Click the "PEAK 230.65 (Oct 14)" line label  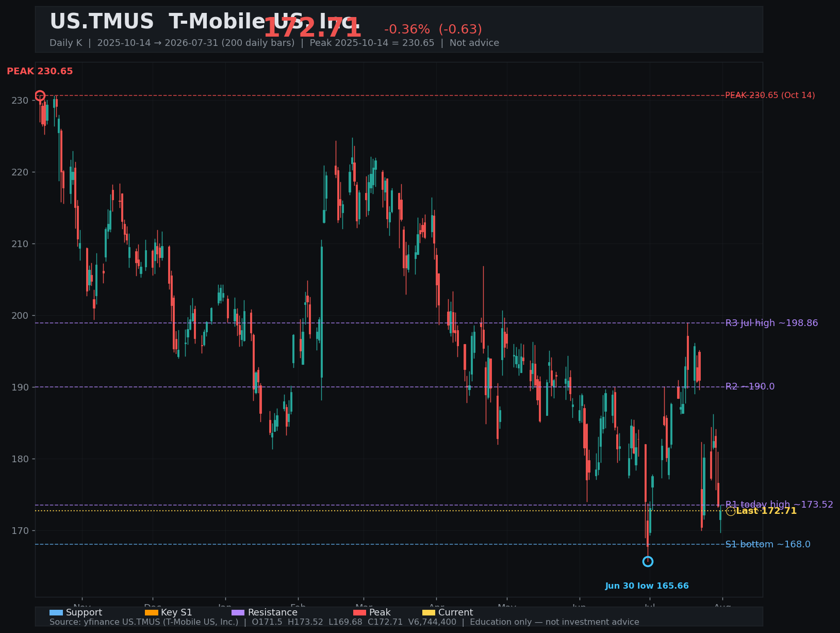tap(770, 95)
